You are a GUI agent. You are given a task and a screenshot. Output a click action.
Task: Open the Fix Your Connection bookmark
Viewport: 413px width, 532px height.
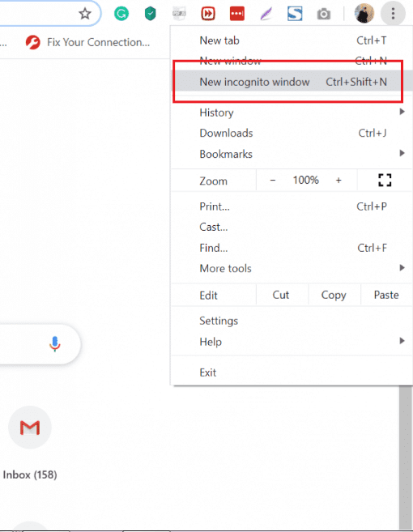88,42
